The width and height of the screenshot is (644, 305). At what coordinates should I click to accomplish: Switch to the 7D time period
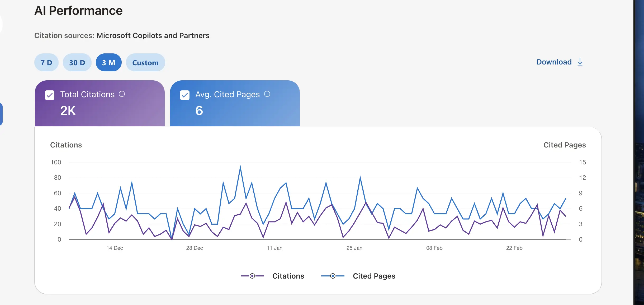pyautogui.click(x=46, y=62)
